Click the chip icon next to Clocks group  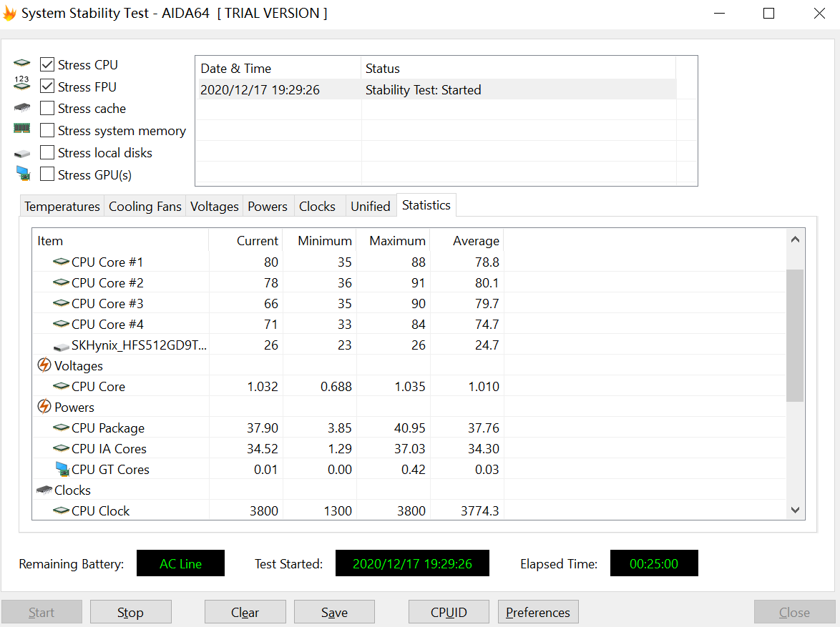pyautogui.click(x=44, y=490)
